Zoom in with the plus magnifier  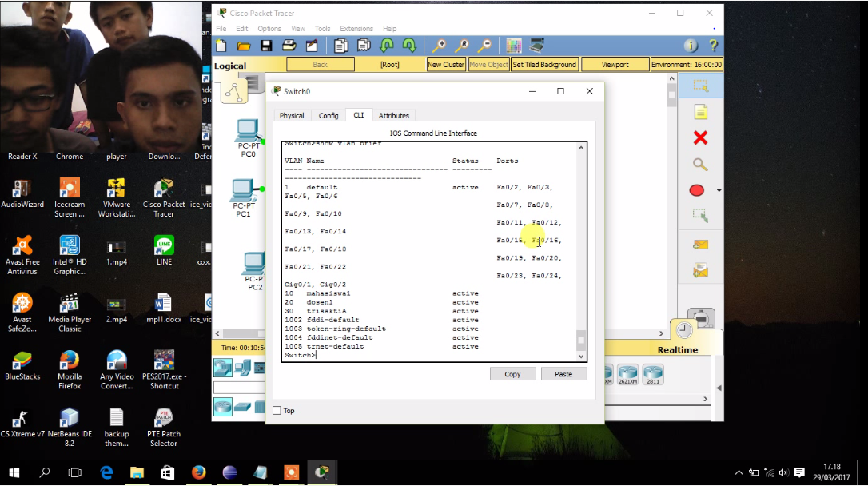coord(439,46)
